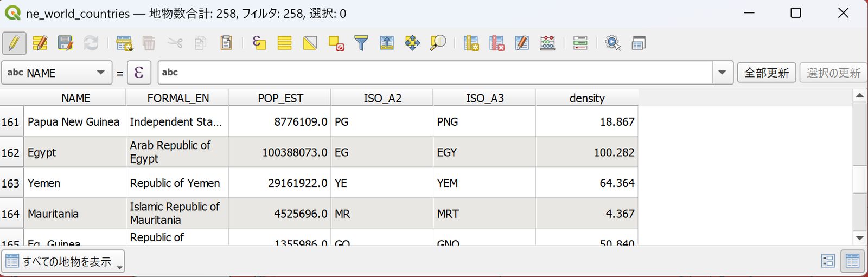Click the PNG ISO_A3 cell
The image size is (868, 277).
pos(484,122)
